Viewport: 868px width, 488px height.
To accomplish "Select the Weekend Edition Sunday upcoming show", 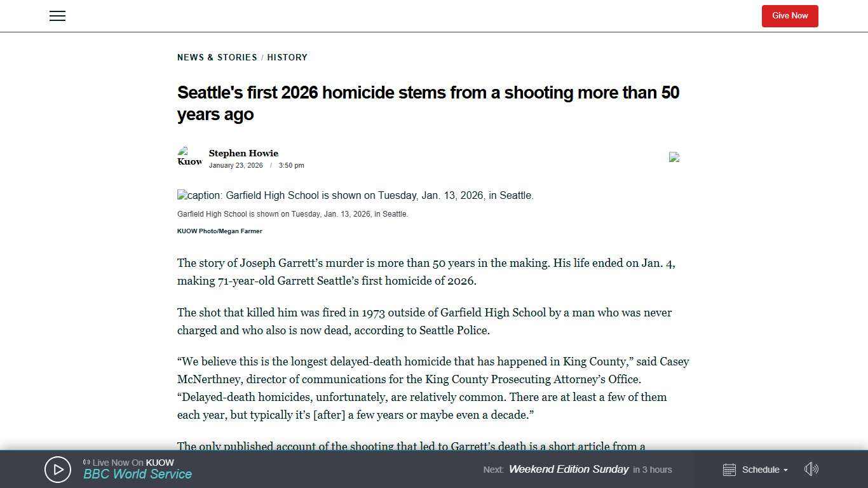I will coord(569,469).
